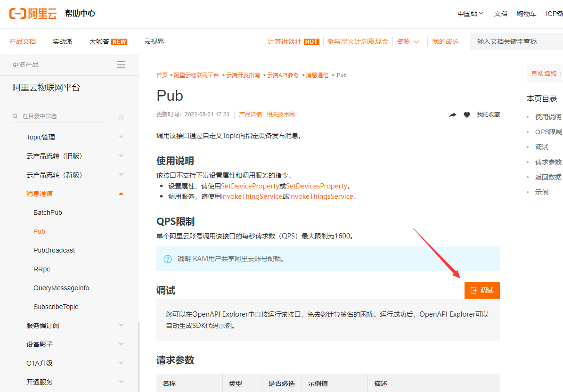Go to 云端API参考 breadcrumb
This screenshot has height=392, width=563.
(x=283, y=75)
